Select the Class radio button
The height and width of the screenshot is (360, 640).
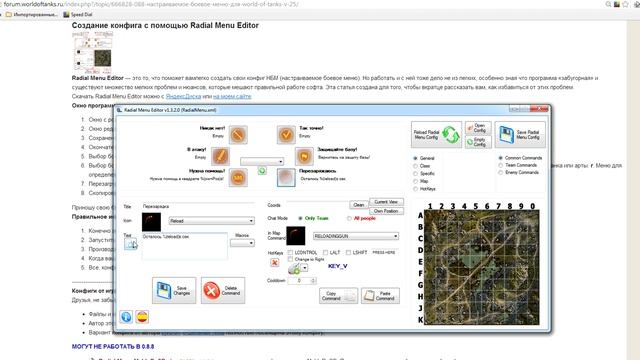(x=416, y=166)
